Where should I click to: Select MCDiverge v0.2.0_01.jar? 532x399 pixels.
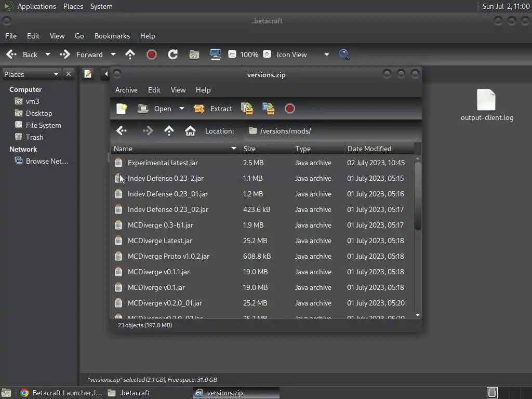[262, 303]
